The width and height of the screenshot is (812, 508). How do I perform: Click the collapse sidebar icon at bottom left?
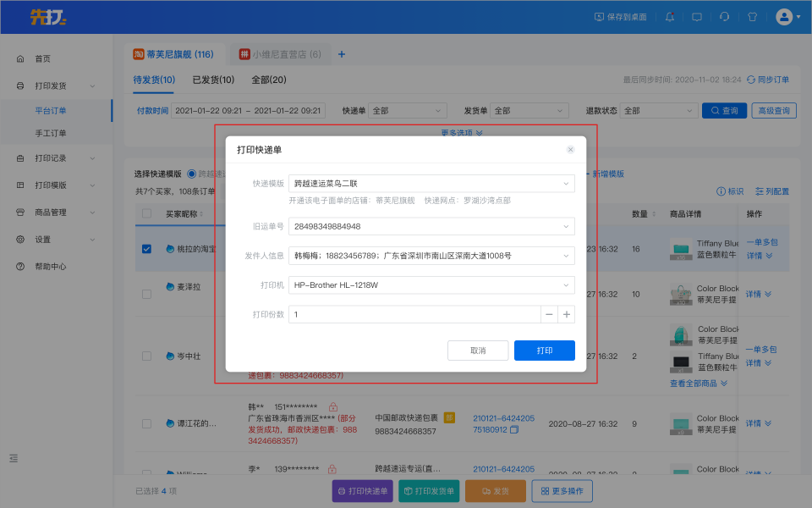(x=14, y=458)
